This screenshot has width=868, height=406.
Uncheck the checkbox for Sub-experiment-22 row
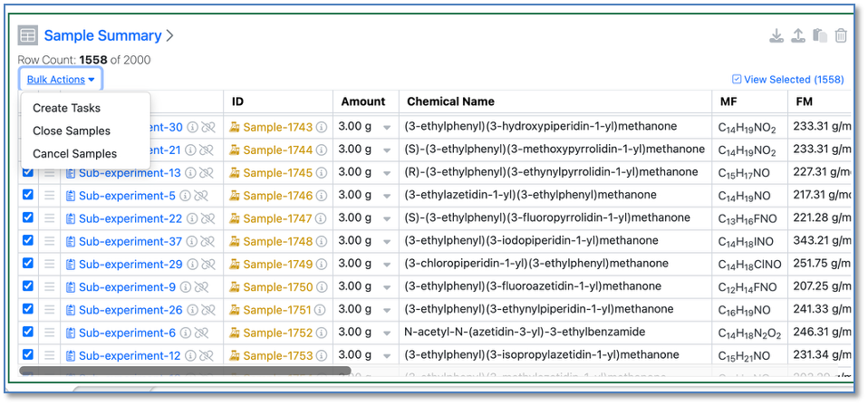pyautogui.click(x=27, y=217)
